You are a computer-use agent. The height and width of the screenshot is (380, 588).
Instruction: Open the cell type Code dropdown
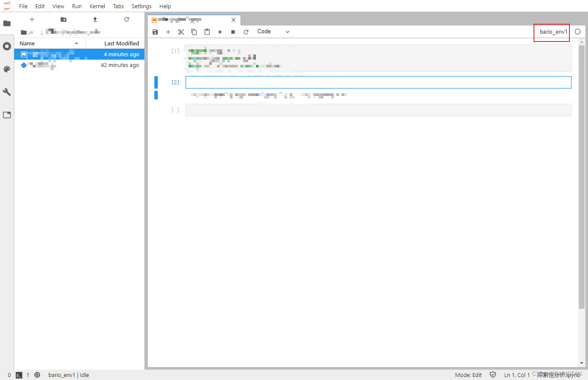[x=273, y=32]
